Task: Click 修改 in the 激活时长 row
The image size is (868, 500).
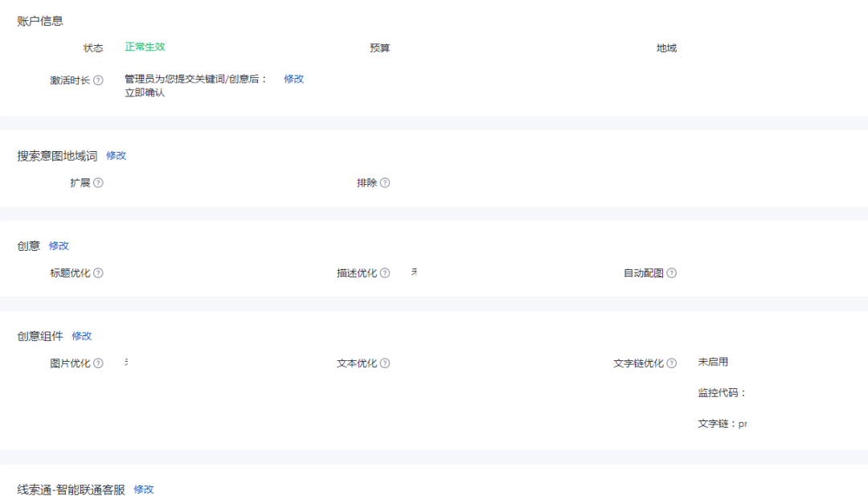Action: click(x=293, y=80)
